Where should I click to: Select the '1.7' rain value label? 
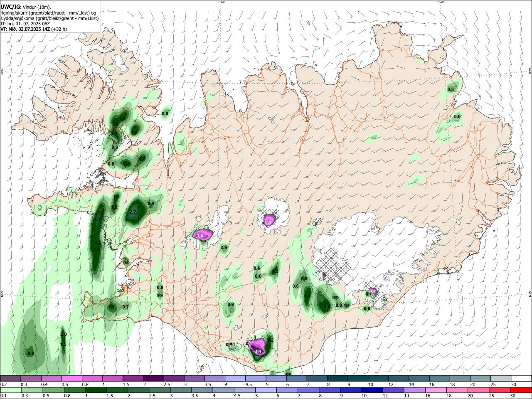pos(98,219)
